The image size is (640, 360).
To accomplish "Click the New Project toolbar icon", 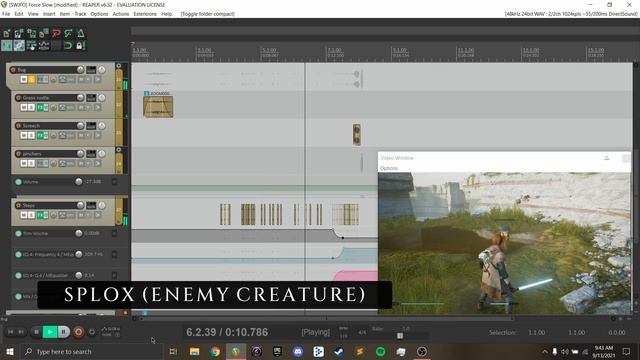I will (7, 33).
